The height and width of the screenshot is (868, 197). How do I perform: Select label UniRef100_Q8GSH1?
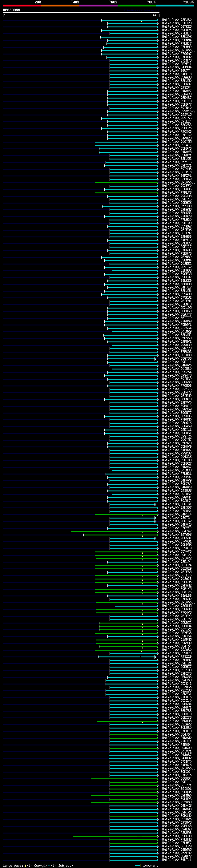click(x=176, y=538)
